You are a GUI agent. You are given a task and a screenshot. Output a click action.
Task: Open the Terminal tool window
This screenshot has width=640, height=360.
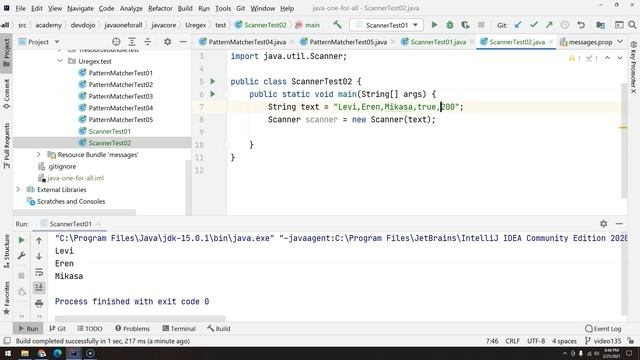(x=179, y=329)
